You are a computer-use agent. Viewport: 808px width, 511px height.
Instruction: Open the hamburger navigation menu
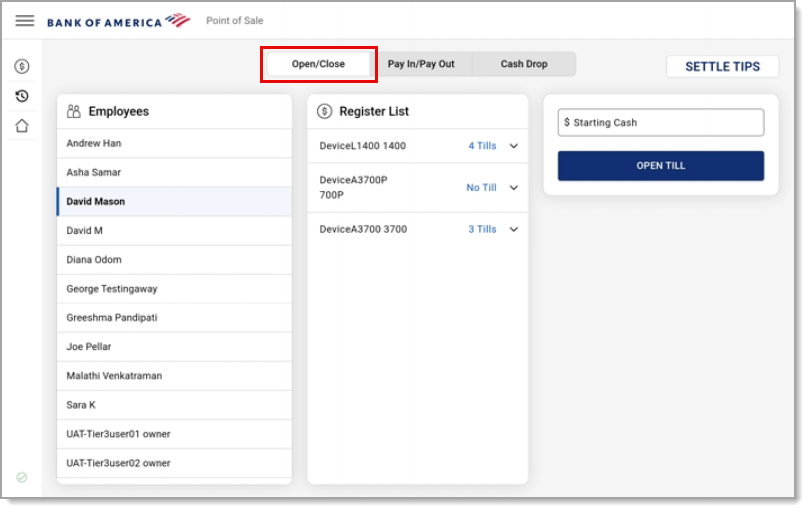pos(24,21)
